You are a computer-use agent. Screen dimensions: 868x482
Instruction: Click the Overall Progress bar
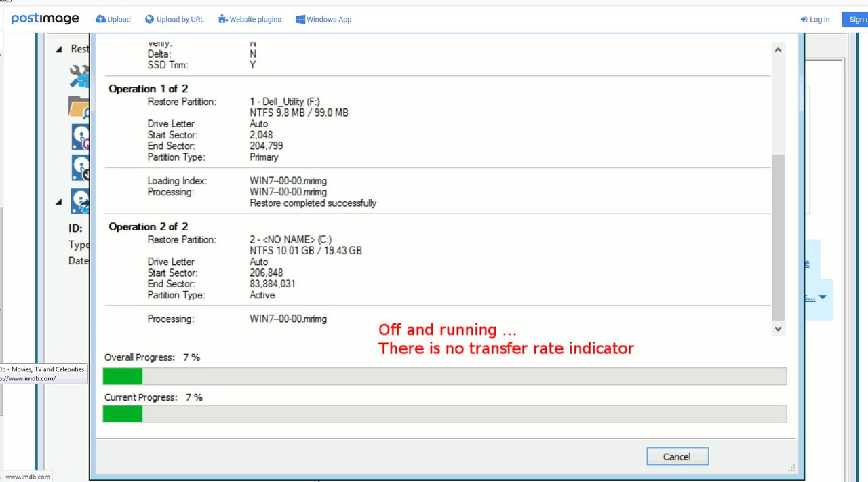(x=445, y=376)
